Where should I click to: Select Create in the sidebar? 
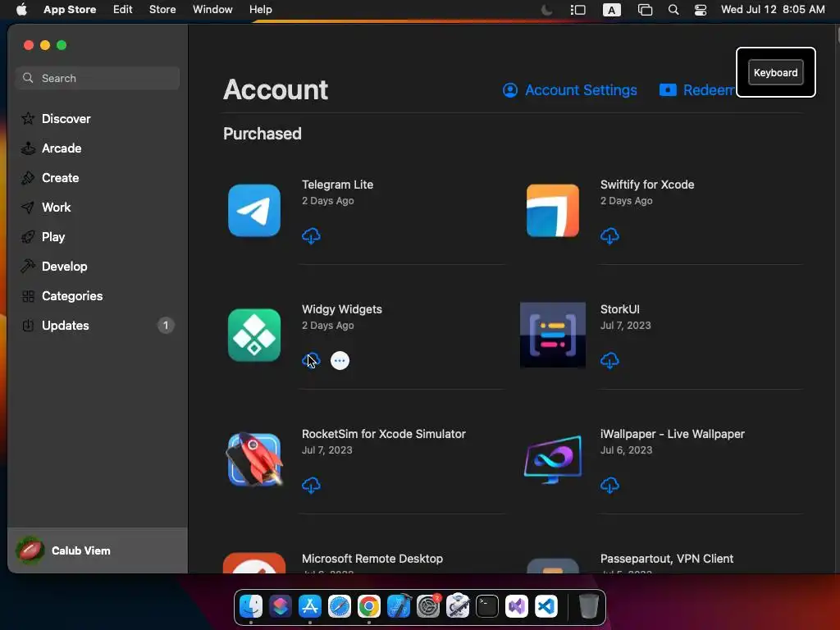pos(98,178)
